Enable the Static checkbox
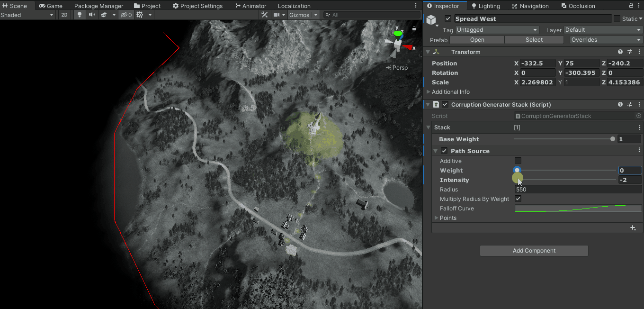This screenshot has height=309, width=644. pos(617,19)
